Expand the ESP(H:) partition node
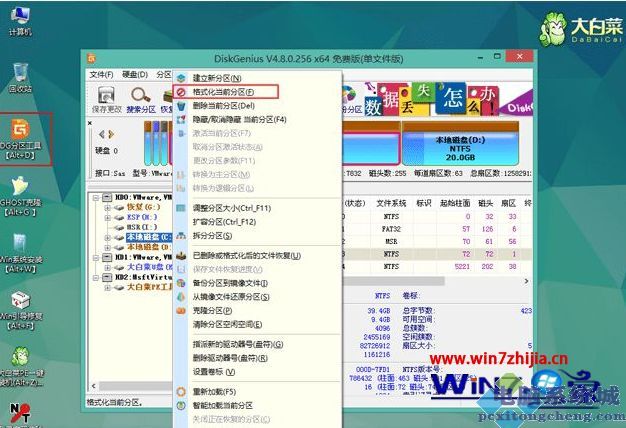The width and height of the screenshot is (626, 428). point(107,217)
